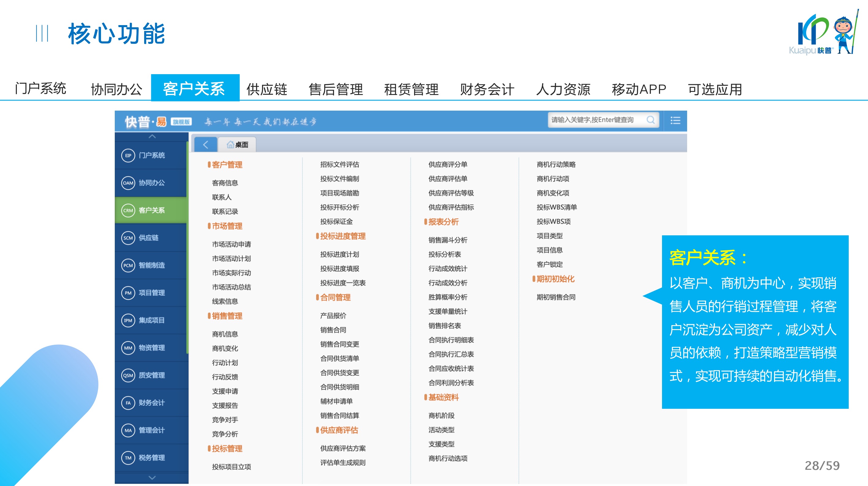Screen dimensions: 868x486
Task: Select the TM tax management icon
Action: point(128,458)
